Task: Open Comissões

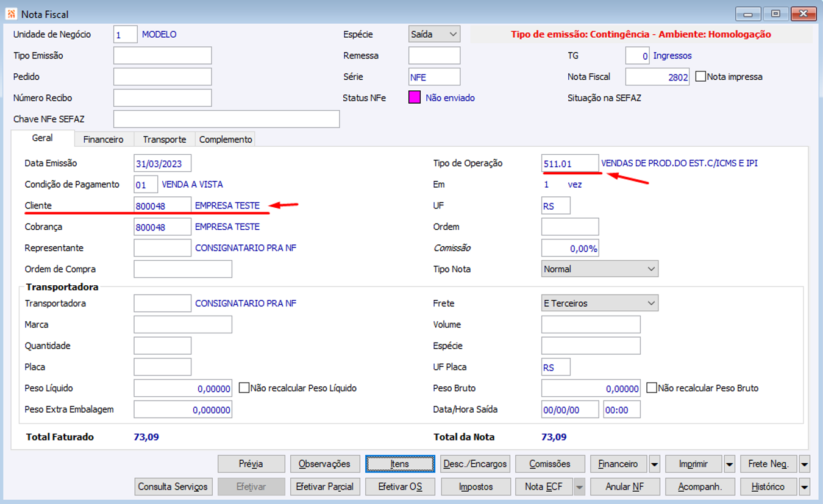Action: pyautogui.click(x=550, y=464)
